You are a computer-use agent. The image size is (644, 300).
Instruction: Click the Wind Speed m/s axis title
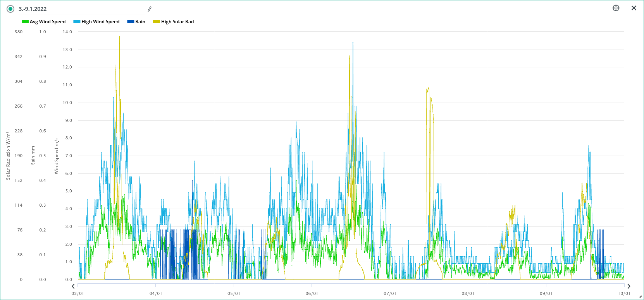click(x=57, y=156)
